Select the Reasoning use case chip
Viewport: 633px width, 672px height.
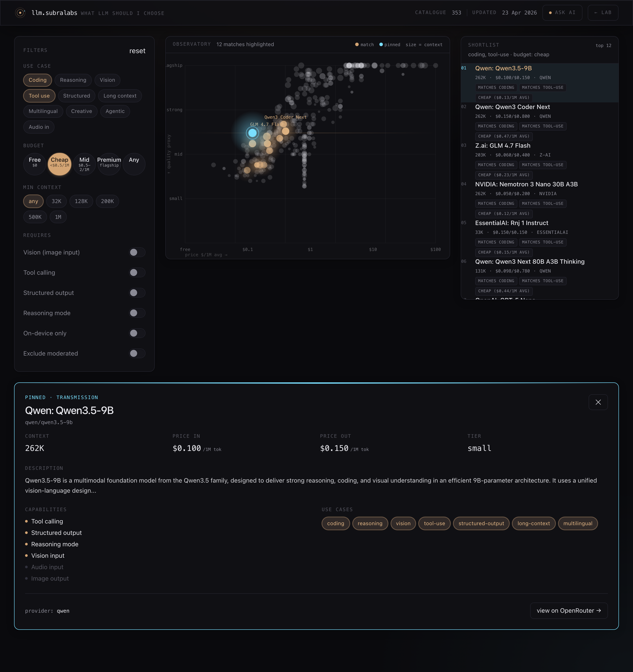73,80
